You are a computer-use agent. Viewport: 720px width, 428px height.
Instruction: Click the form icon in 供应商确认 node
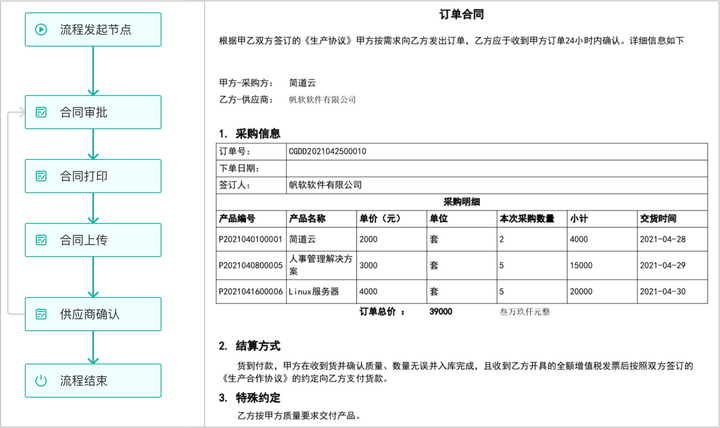[x=41, y=315]
